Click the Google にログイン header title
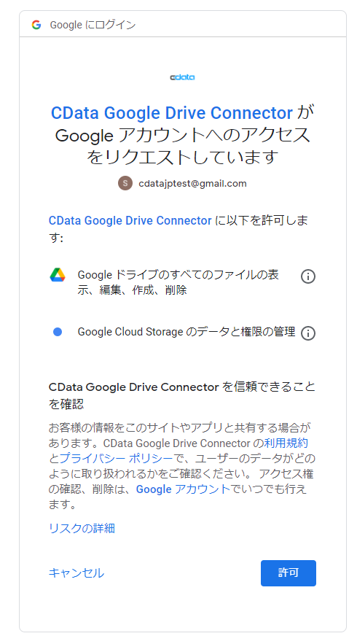 click(x=93, y=25)
